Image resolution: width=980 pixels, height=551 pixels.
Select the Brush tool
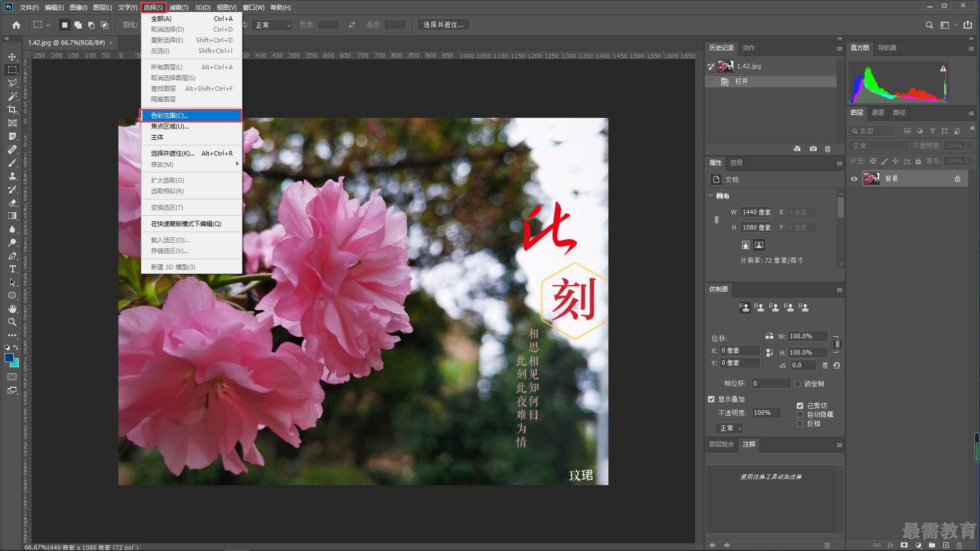pyautogui.click(x=12, y=163)
